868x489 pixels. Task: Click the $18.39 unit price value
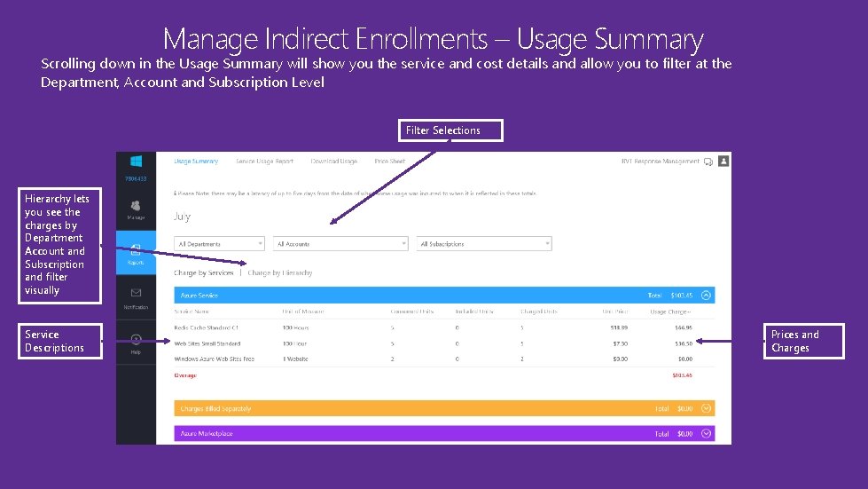point(619,327)
